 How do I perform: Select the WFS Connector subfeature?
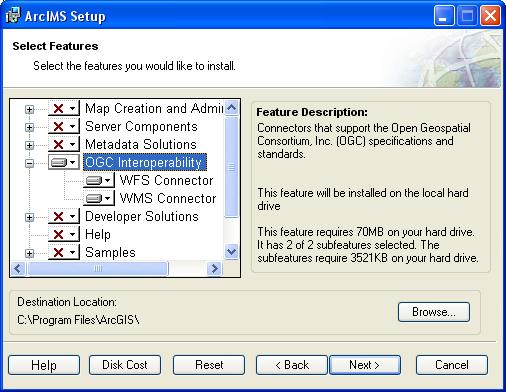pyautogui.click(x=166, y=180)
